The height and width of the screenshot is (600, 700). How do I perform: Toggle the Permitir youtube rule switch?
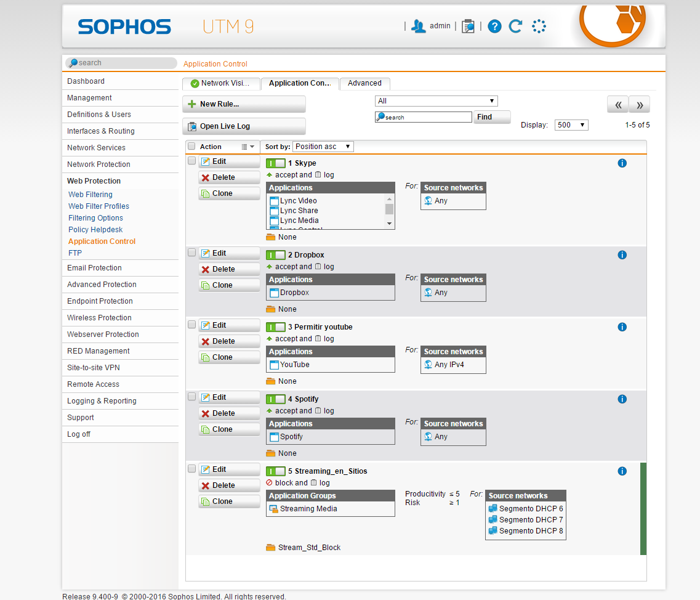(275, 327)
